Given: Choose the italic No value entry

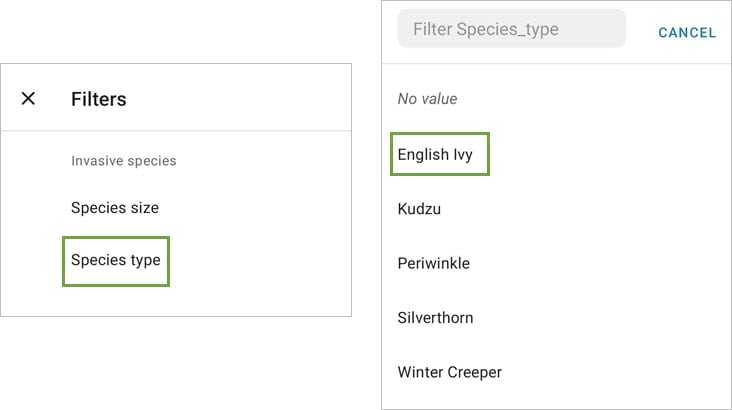Looking at the screenshot, I should (427, 99).
